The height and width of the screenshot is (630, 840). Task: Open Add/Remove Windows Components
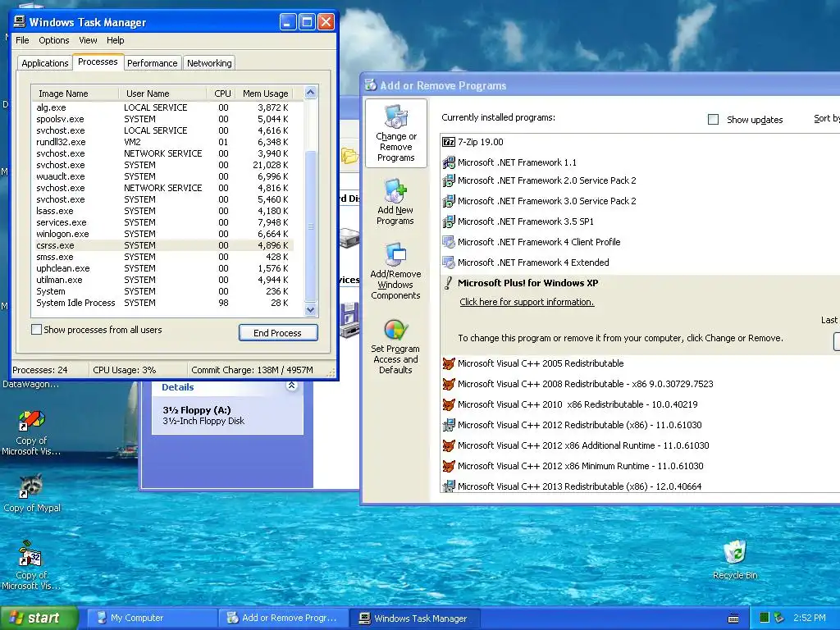point(395,271)
